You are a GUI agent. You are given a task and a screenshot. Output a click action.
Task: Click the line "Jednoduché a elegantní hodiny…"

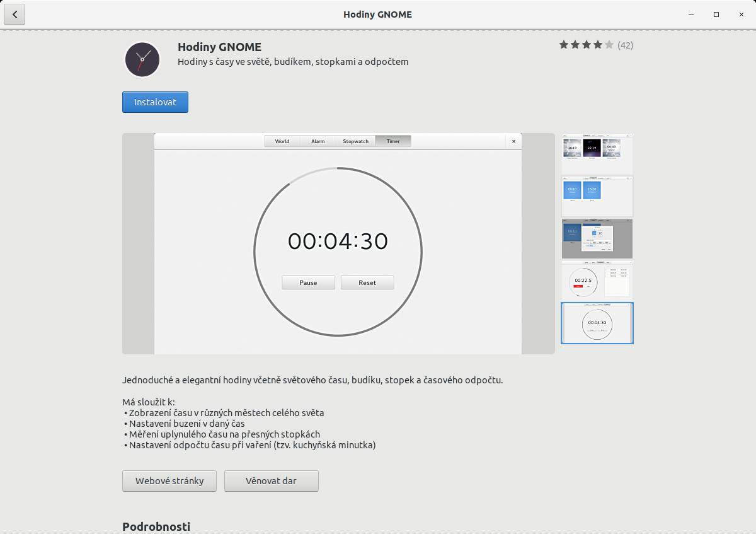[312, 380]
